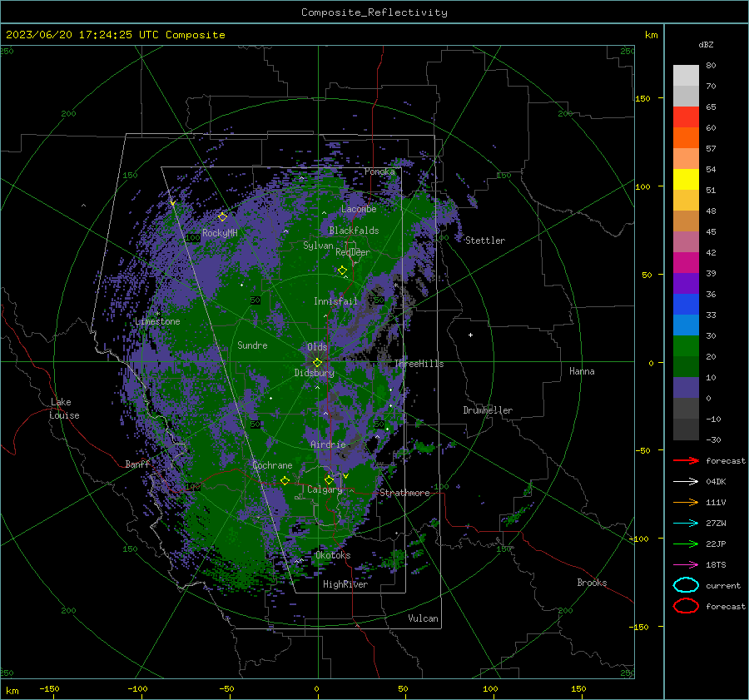
Task: Select the 80 dBZ light gray swatch
Action: point(686,76)
